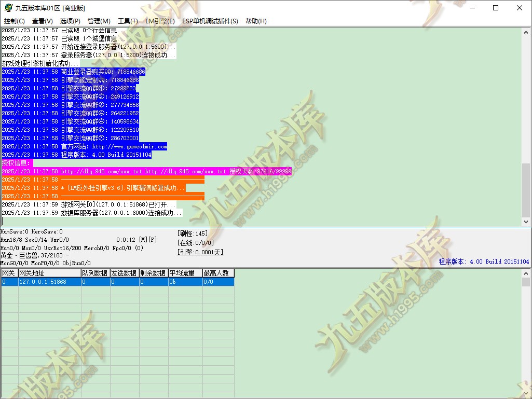The width and height of the screenshot is (532, 399).
Task: Click the 0b average traffic cell
Action: tap(185, 282)
